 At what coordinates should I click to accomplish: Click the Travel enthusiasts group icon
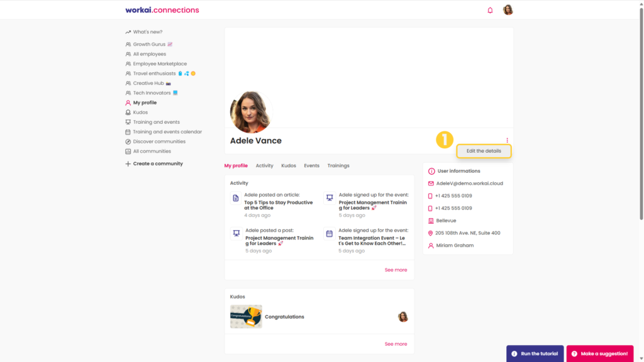tap(128, 74)
